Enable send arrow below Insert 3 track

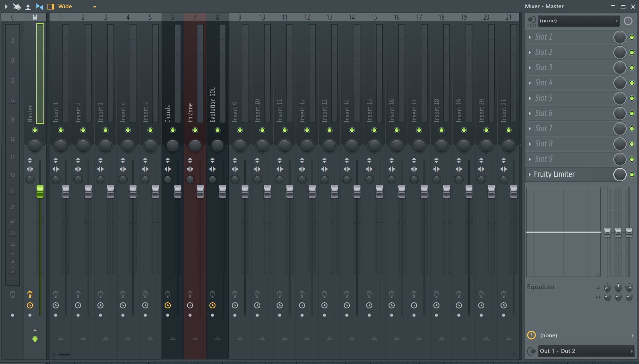click(106, 339)
